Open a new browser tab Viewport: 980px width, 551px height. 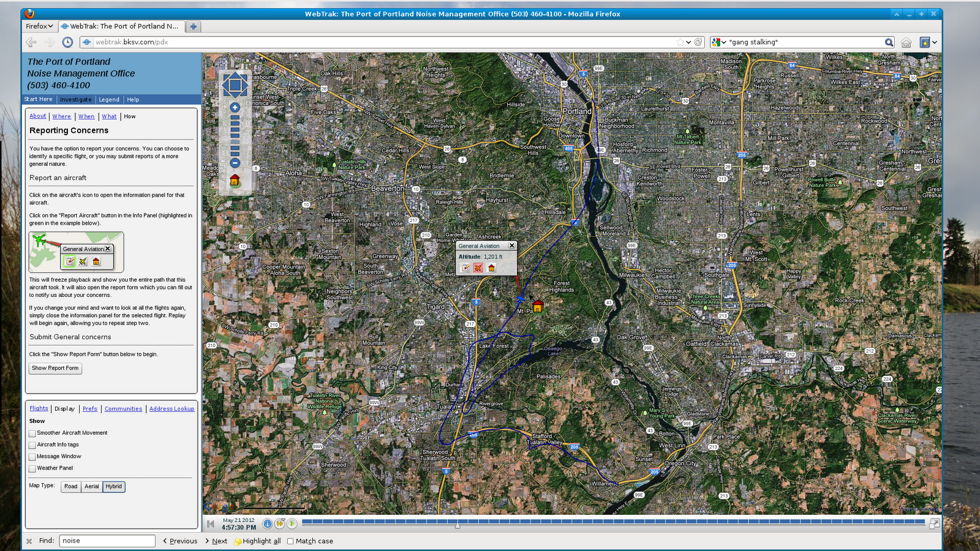click(x=193, y=26)
